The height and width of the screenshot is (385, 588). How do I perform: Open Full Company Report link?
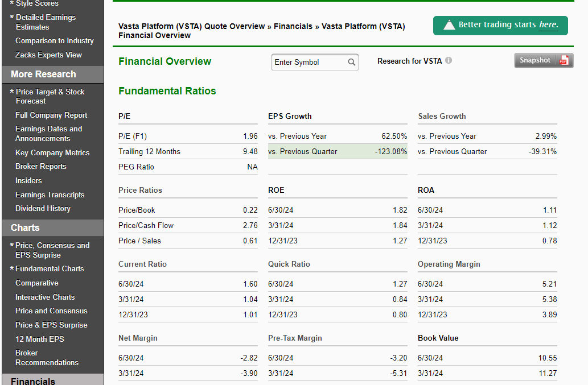[51, 115]
